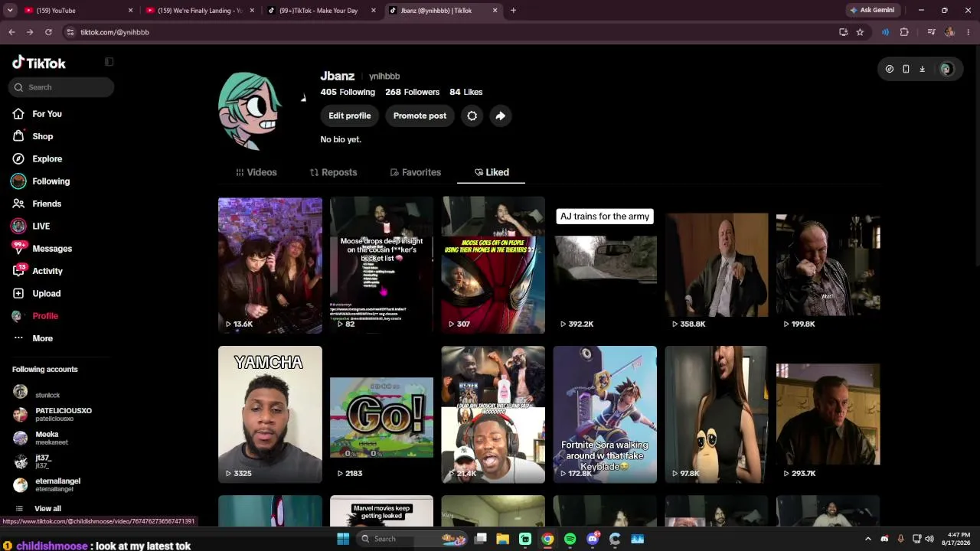Open the More menu in sidebar
This screenshot has width=980, height=551.
43,338
